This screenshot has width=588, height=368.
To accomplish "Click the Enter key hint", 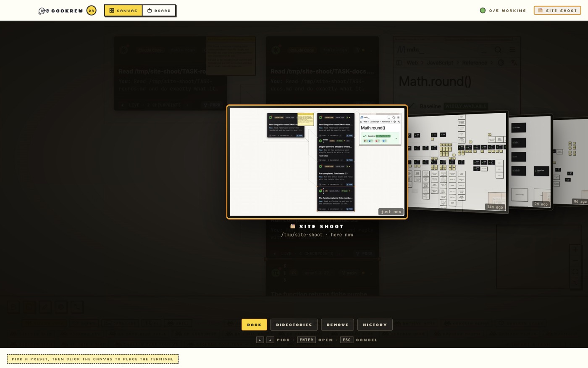I will tap(306, 340).
